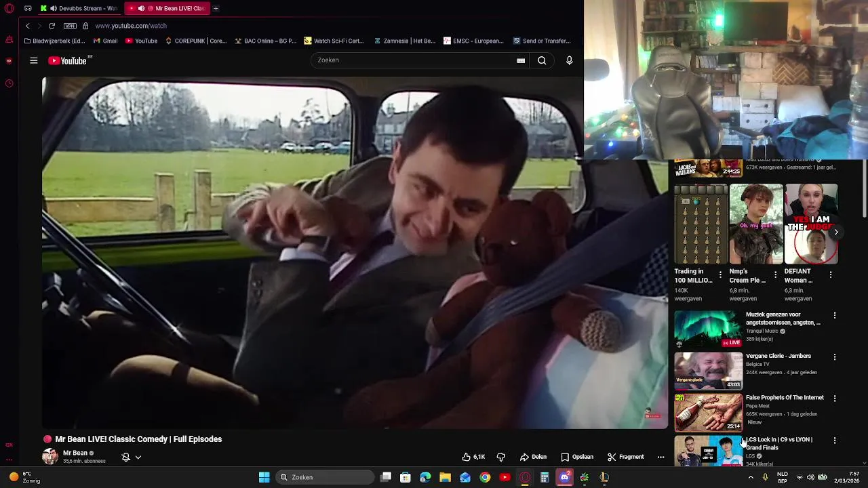Share the video with Delen
Image resolution: width=868 pixels, height=488 pixels.
(x=533, y=457)
